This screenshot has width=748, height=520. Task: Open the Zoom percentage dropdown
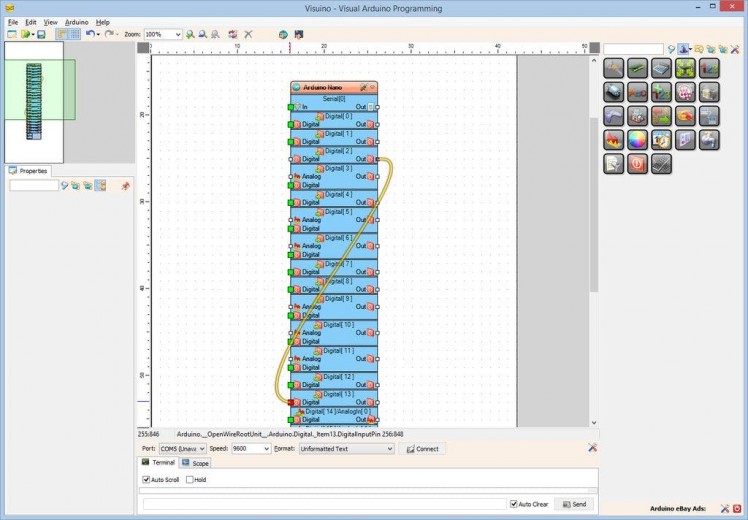pos(178,34)
